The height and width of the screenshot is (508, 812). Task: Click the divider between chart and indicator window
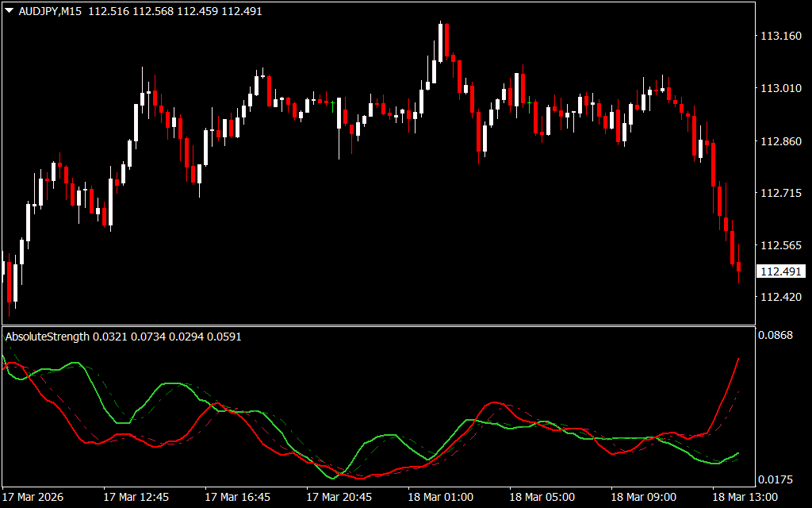(377, 325)
